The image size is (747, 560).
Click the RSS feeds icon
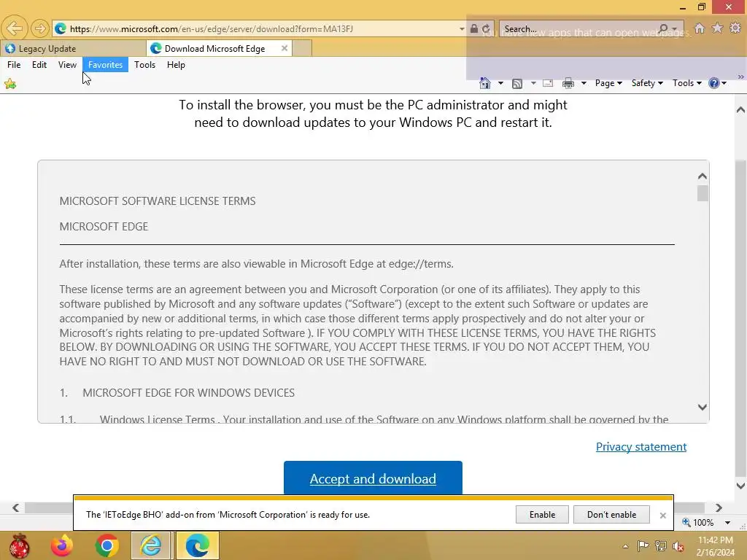click(x=517, y=83)
